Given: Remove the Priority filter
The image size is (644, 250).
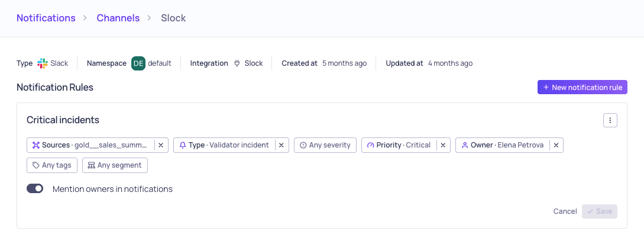Looking at the screenshot, I should 443,145.
